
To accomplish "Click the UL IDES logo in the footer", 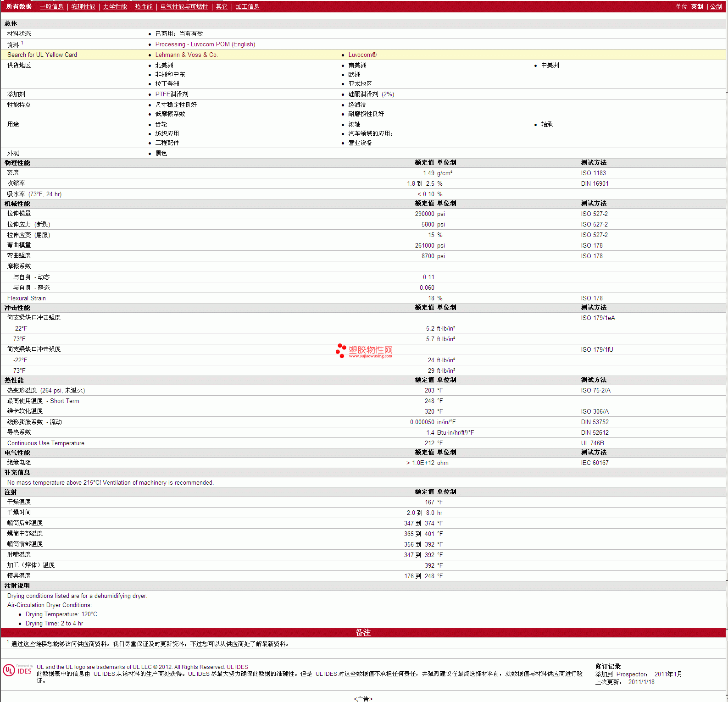I will tap(17, 670).
